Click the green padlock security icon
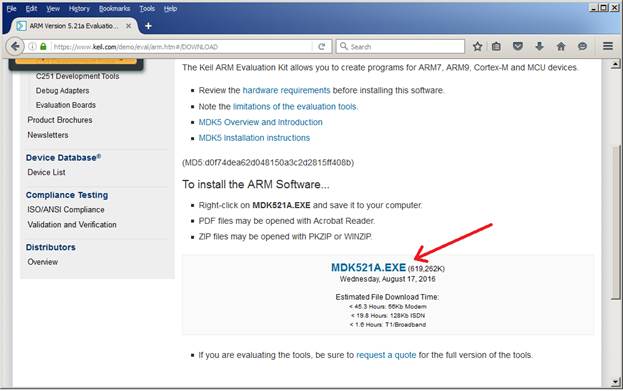This screenshot has width=623, height=391. coord(43,46)
